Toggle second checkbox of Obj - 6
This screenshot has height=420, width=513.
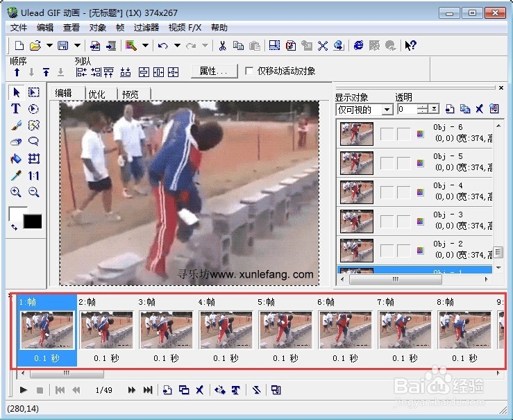[404, 134]
